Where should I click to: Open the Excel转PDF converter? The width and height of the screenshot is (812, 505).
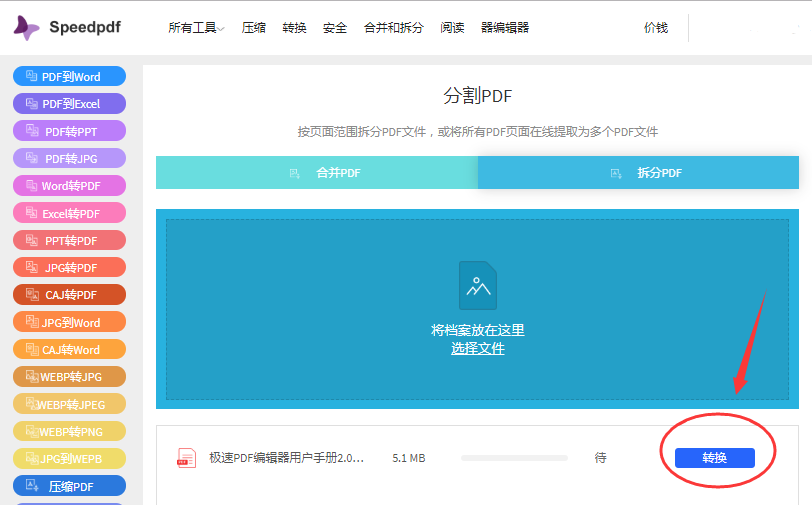69,213
